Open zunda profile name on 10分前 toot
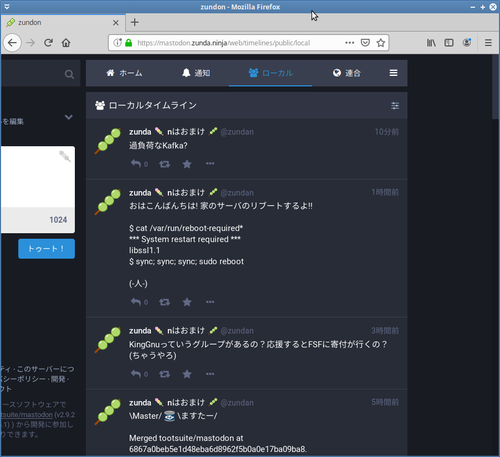This screenshot has height=457, width=500. 173,132
